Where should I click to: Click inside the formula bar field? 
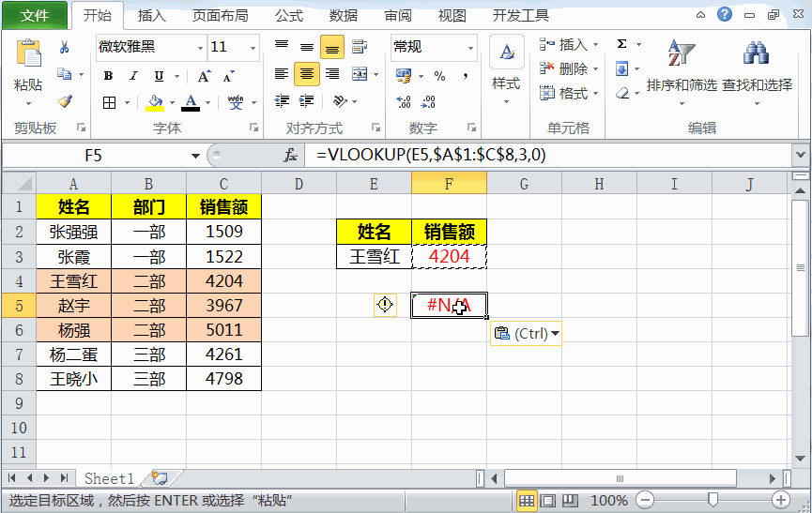tap(548, 155)
